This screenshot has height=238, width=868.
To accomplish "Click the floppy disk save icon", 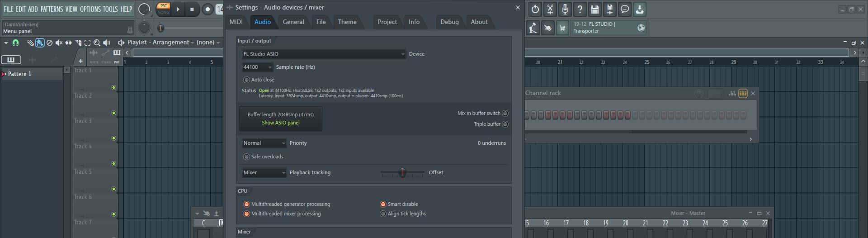I will click(594, 9).
